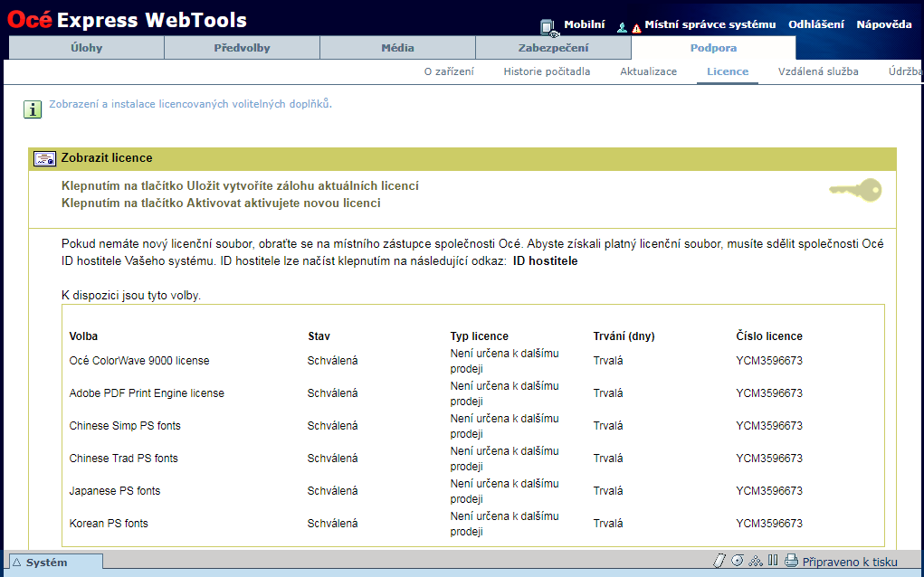Switch to Historie počitadla subtab
This screenshot has width=924, height=577.
pyautogui.click(x=547, y=71)
